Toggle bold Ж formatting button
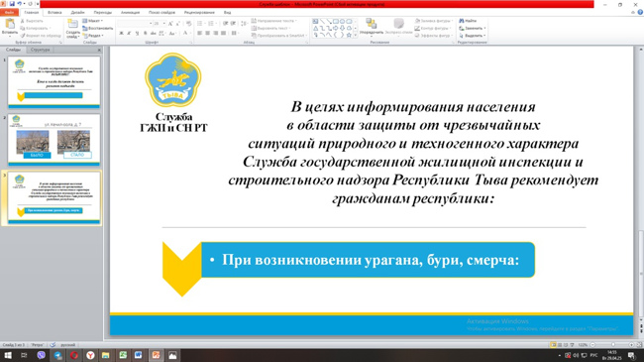This screenshot has height=362, width=644. pyautogui.click(x=121, y=33)
